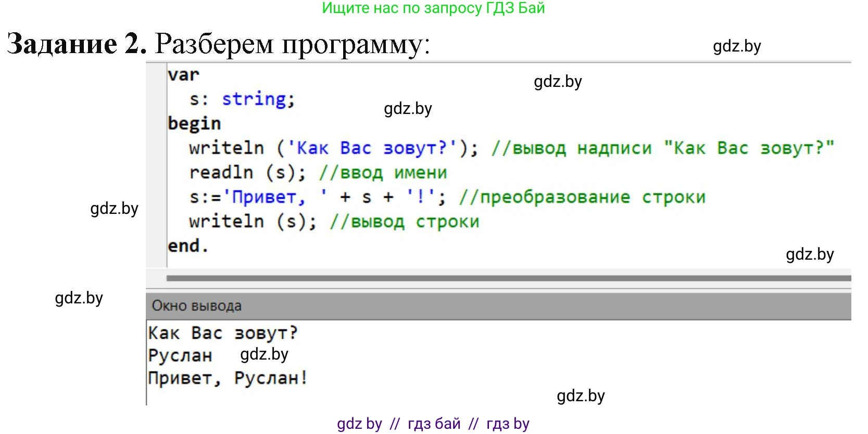This screenshot has width=868, height=434.
Task: Click the "Как Вас зовут?" output line
Action: (223, 333)
